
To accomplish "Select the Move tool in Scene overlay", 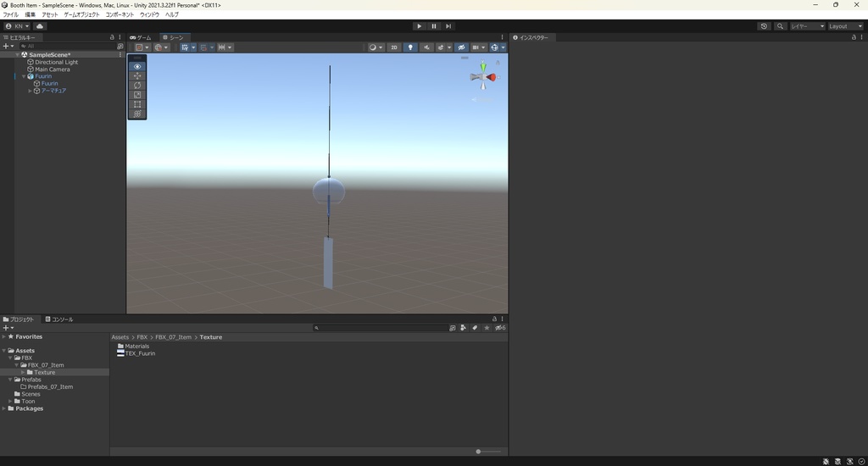I will pos(137,75).
